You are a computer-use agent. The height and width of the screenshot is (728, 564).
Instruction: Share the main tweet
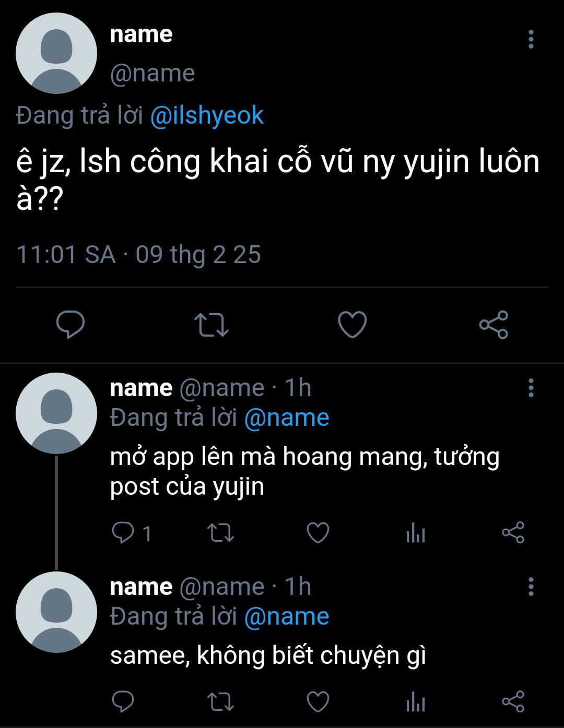tap(494, 325)
